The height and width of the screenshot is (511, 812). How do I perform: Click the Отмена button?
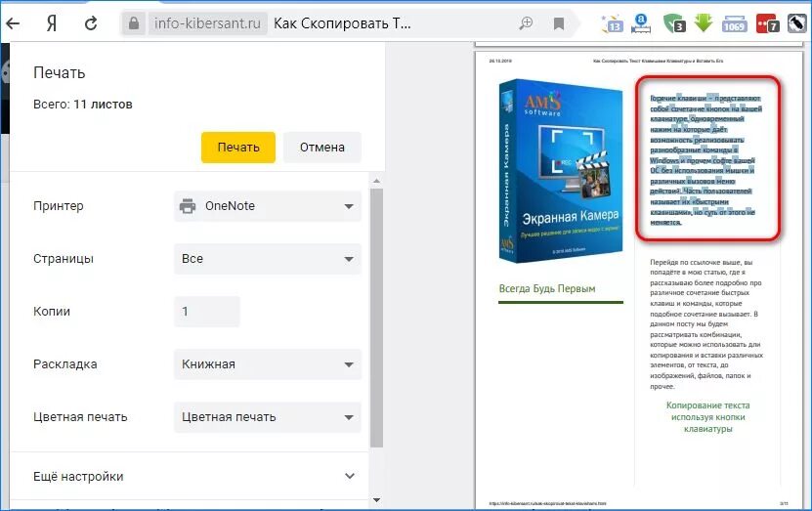322,147
